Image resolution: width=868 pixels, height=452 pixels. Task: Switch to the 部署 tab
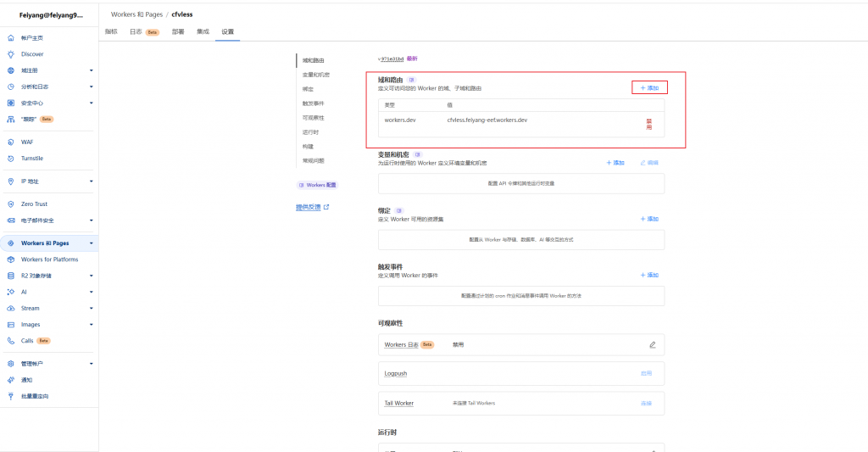178,32
